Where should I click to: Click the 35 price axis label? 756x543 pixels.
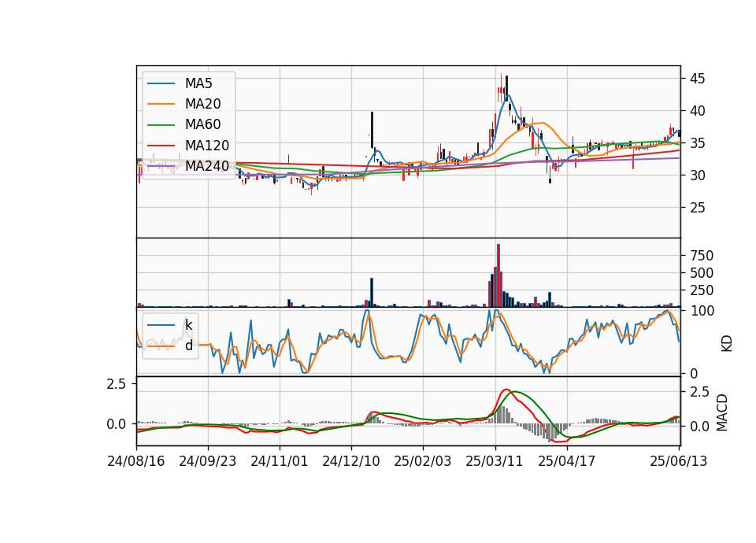pyautogui.click(x=697, y=143)
